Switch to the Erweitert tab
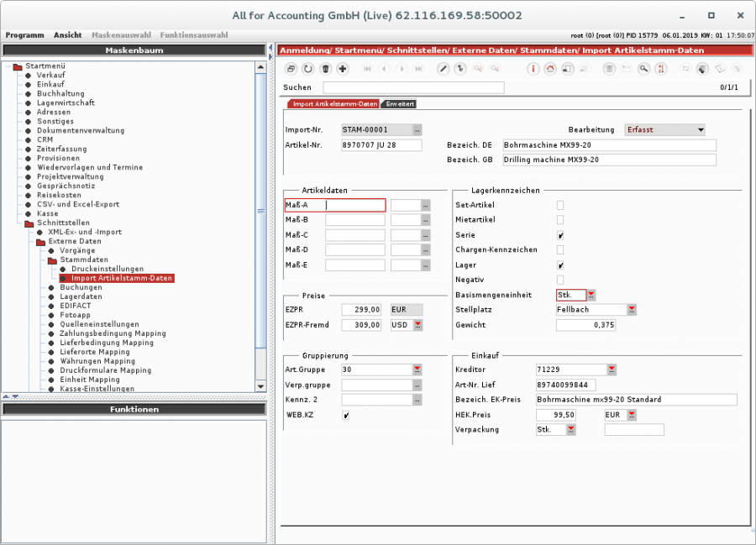 400,104
